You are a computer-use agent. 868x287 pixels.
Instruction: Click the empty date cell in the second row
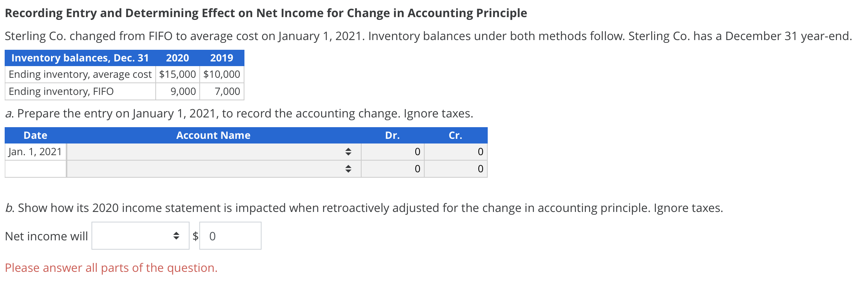pos(35,168)
